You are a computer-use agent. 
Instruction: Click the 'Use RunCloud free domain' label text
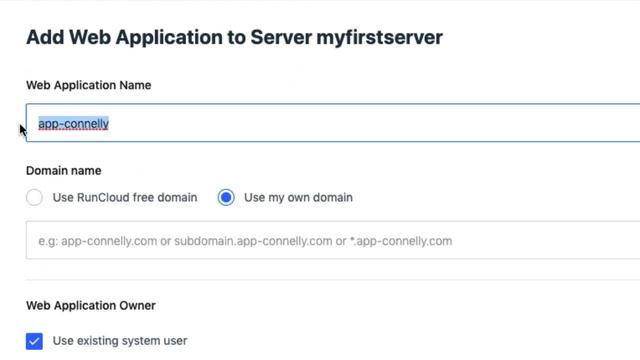(125, 198)
